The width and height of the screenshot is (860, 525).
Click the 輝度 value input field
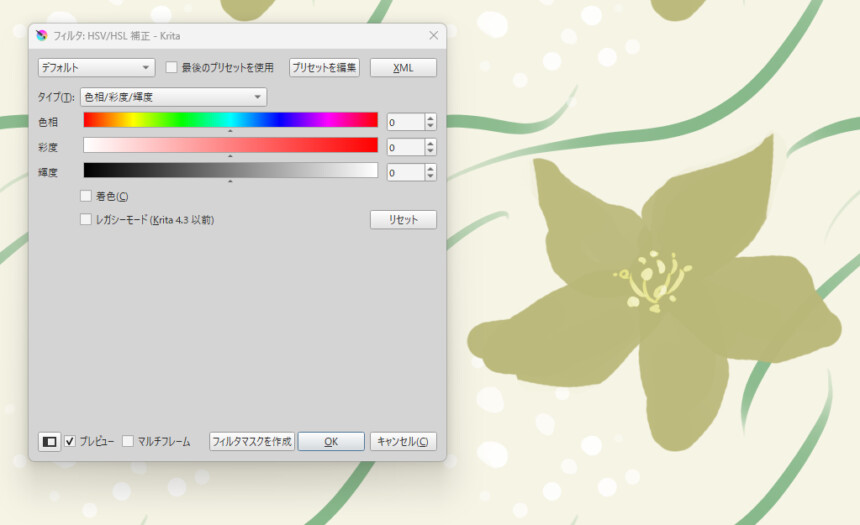(406, 173)
